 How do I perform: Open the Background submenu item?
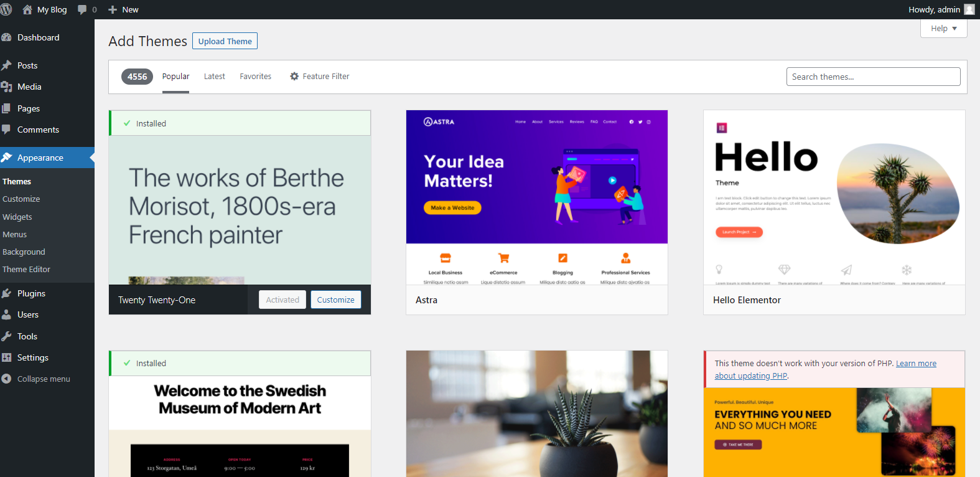click(x=24, y=252)
